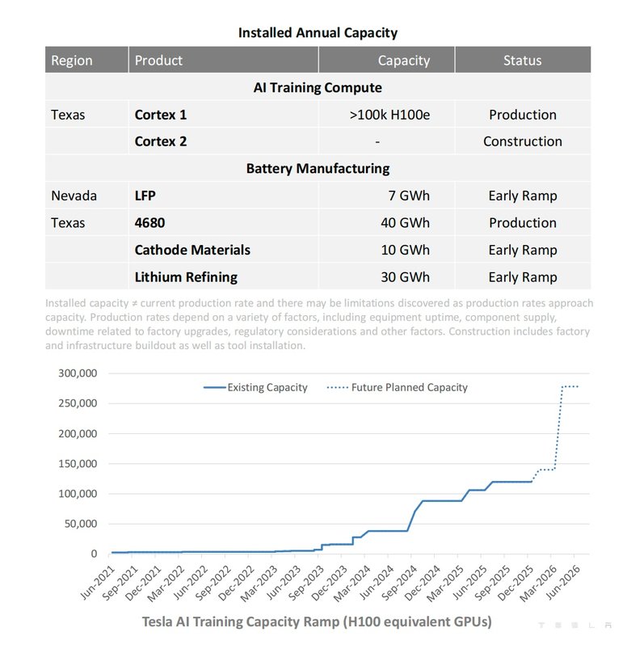Click the Future Planned Capacity dotted swatch
The image size is (644, 645).
[337, 387]
